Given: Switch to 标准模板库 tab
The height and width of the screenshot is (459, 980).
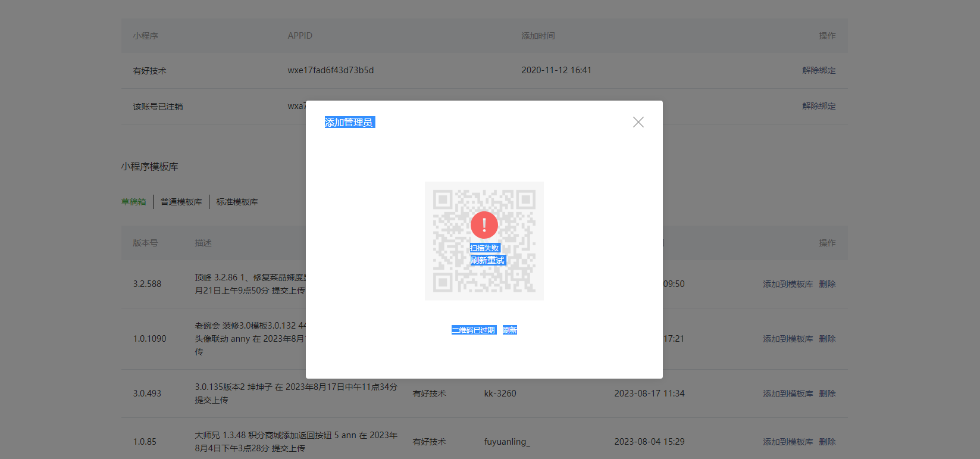Looking at the screenshot, I should [237, 202].
